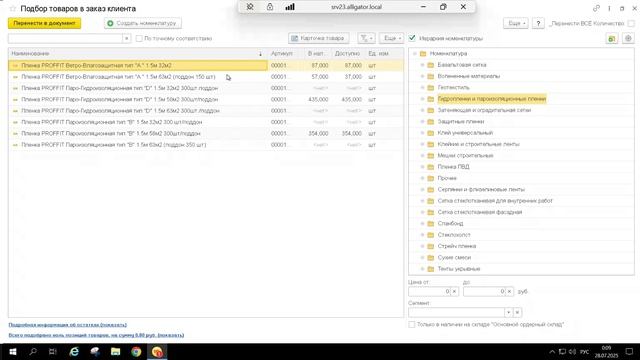Click the pin icon in remote session bar
This screenshot has width=640, height=360.
click(x=250, y=7)
